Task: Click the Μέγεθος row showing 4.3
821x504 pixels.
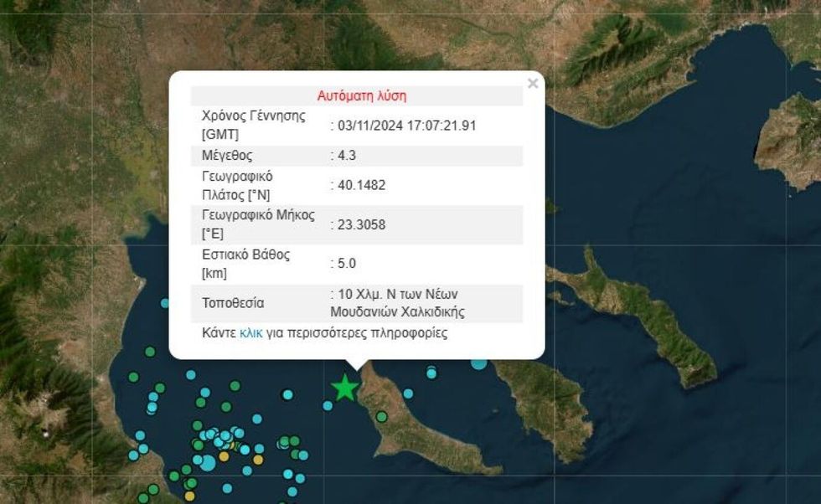Action: (335, 155)
